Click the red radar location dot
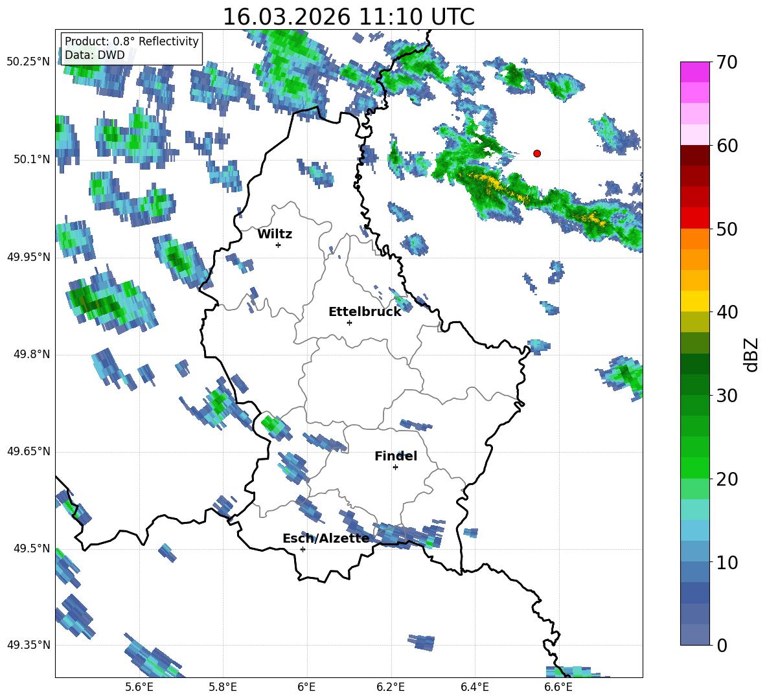Viewport: 767px width, 700px height. coord(536,153)
